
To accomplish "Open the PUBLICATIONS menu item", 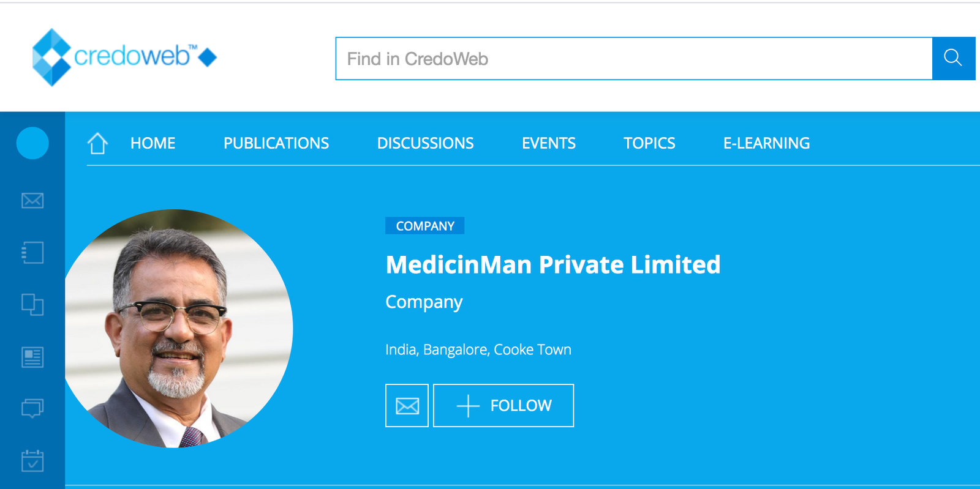I will tap(276, 143).
